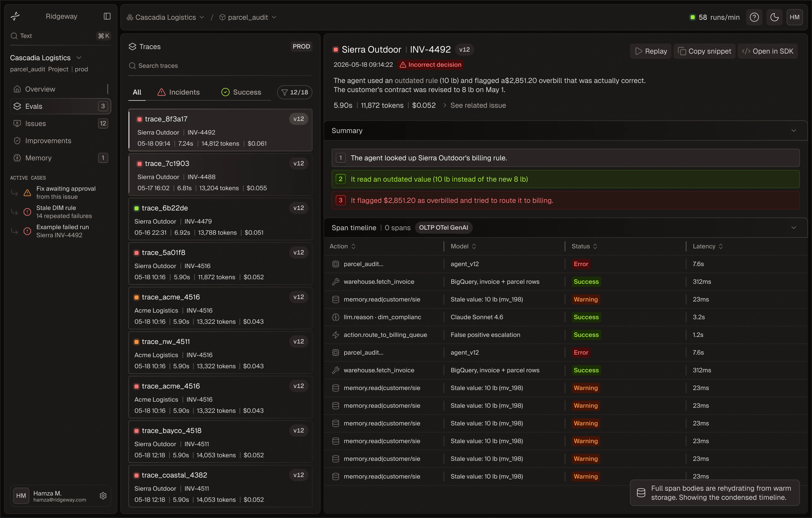Select summary step 3 flagged overbilled
This screenshot has height=518, width=812.
[x=565, y=201]
